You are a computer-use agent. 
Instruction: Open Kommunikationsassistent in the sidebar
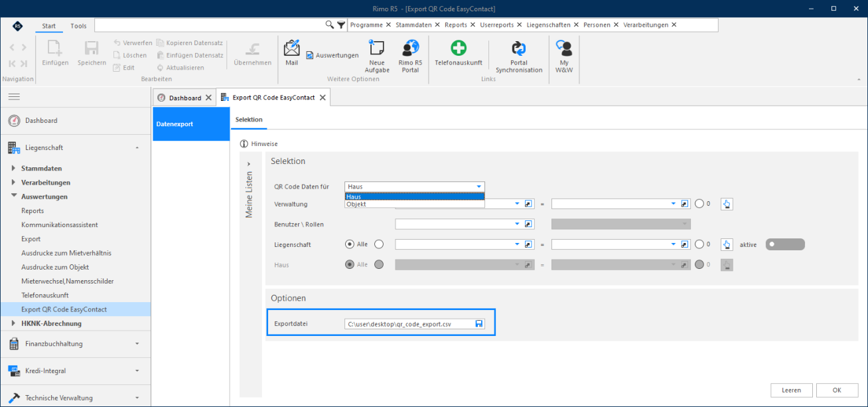(x=59, y=224)
